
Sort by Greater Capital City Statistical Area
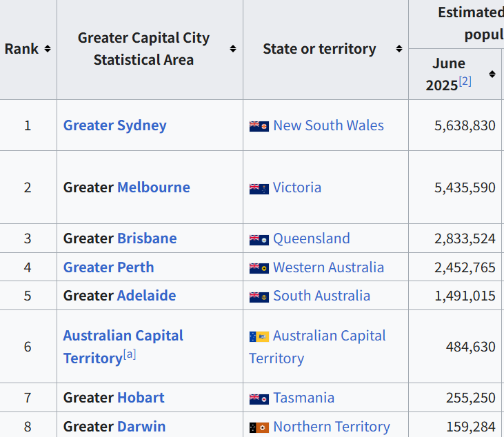click(x=233, y=49)
